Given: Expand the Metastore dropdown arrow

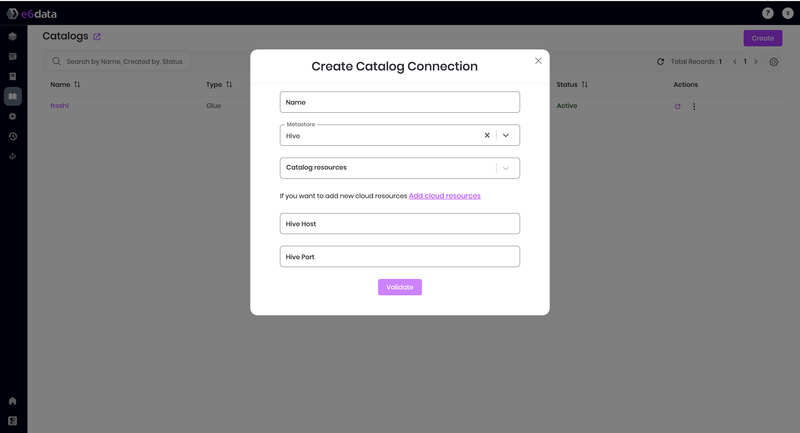Looking at the screenshot, I should pos(506,135).
